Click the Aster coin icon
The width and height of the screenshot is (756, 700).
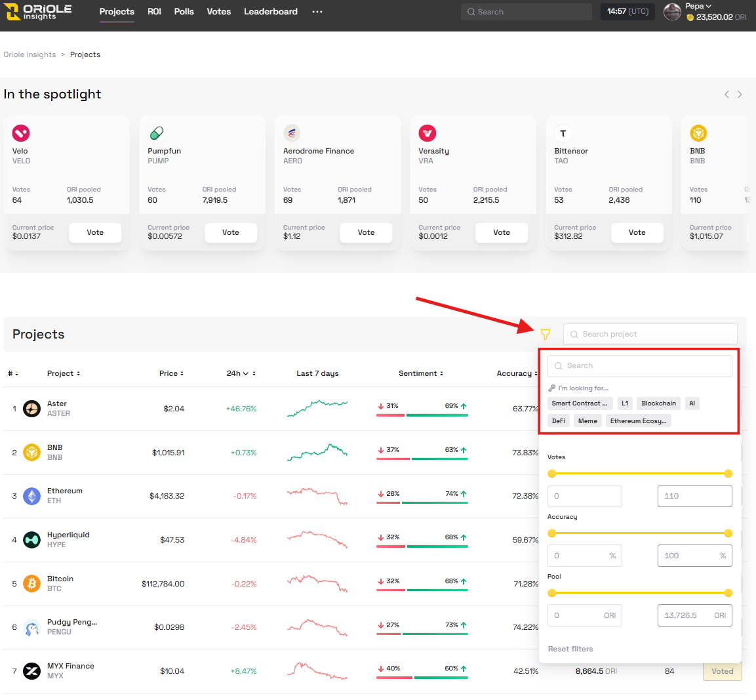(31, 409)
